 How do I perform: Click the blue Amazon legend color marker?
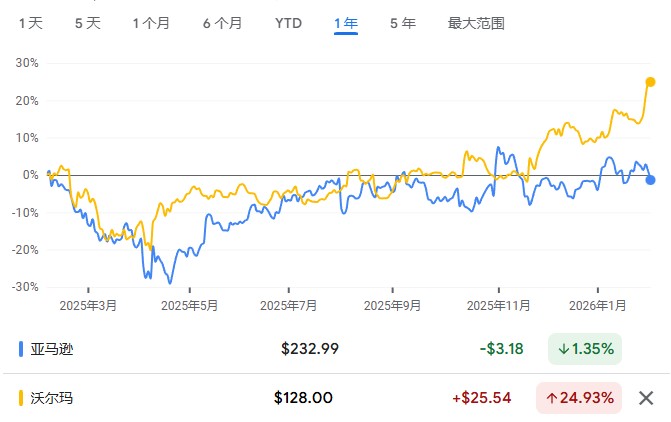coord(22,349)
